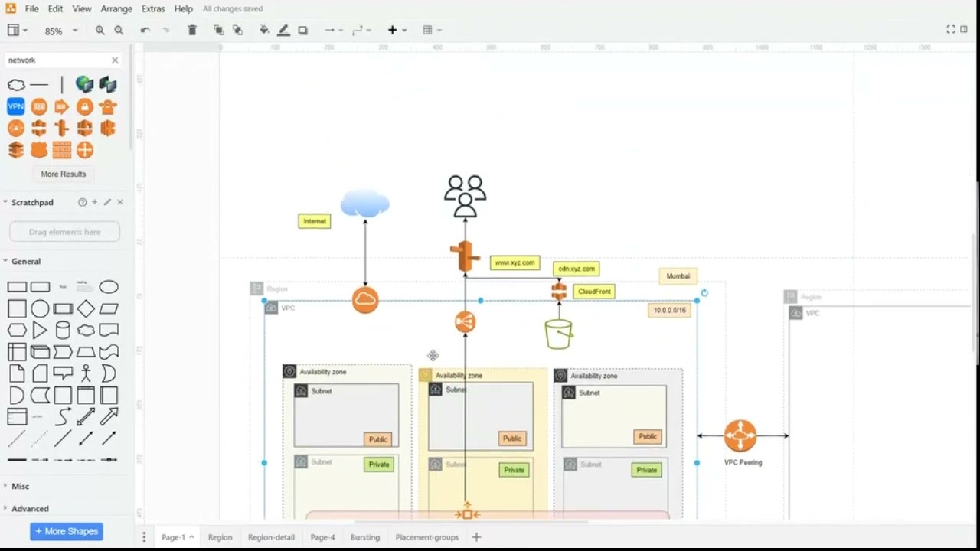Open the line color pencil tool

tap(283, 31)
